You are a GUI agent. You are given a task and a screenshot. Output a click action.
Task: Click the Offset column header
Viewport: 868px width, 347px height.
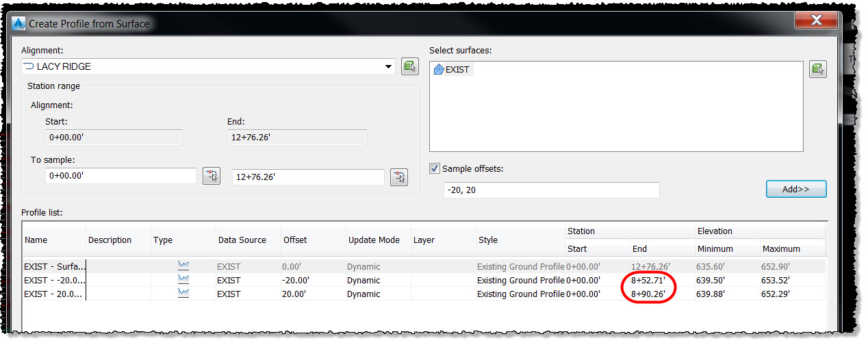pos(313,240)
